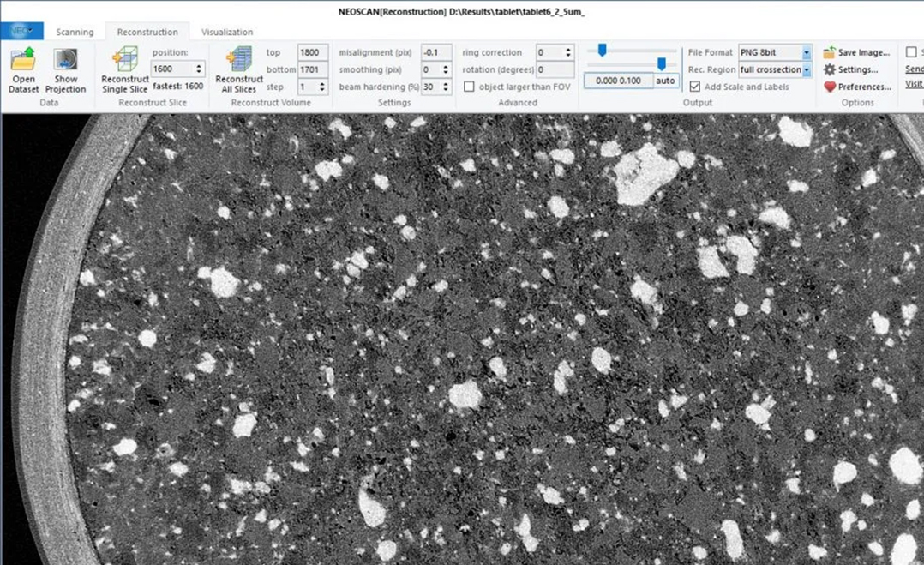Open the Rec. Region full crossection dropdown
Viewport: 924px width, 565px height.
point(807,69)
